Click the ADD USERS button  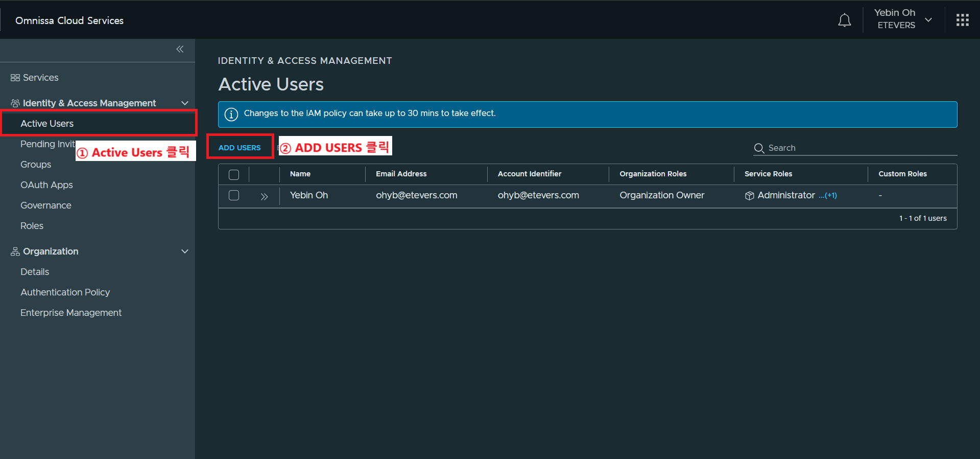(240, 148)
